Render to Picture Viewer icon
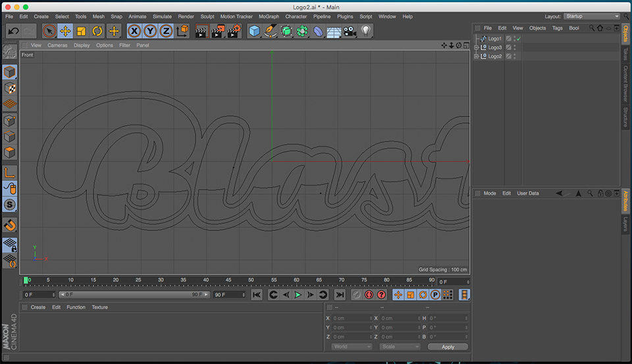The image size is (632, 364). 217,31
